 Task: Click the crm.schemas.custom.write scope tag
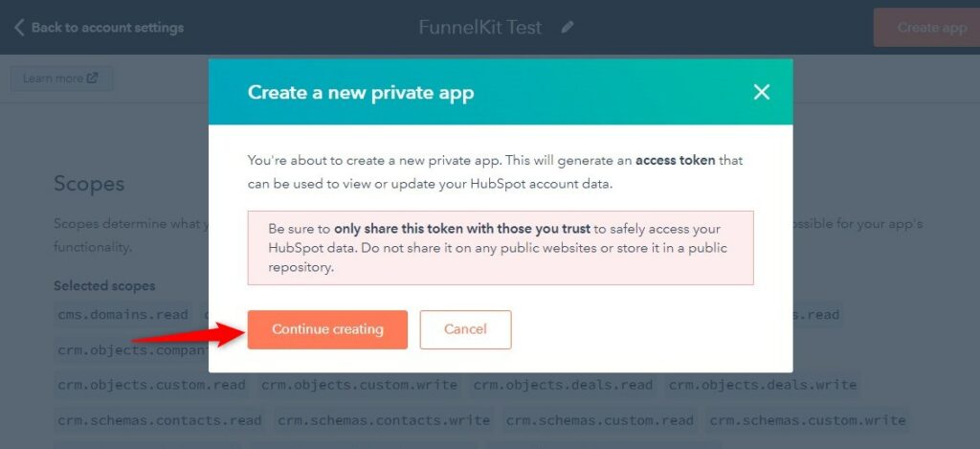tap(808, 420)
